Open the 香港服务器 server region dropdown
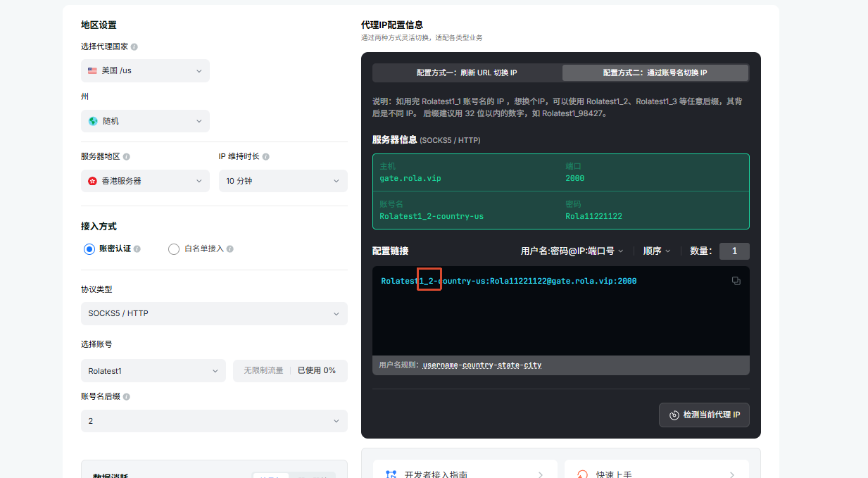The image size is (868, 478). pos(145,181)
